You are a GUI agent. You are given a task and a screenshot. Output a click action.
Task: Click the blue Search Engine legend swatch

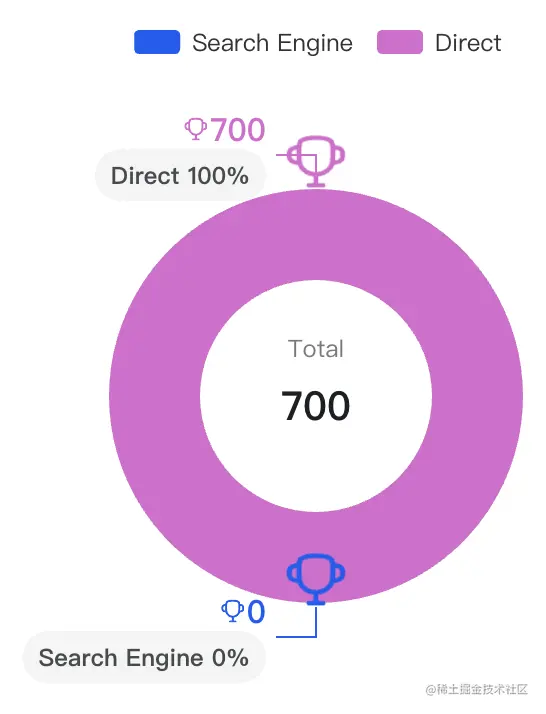point(157,42)
